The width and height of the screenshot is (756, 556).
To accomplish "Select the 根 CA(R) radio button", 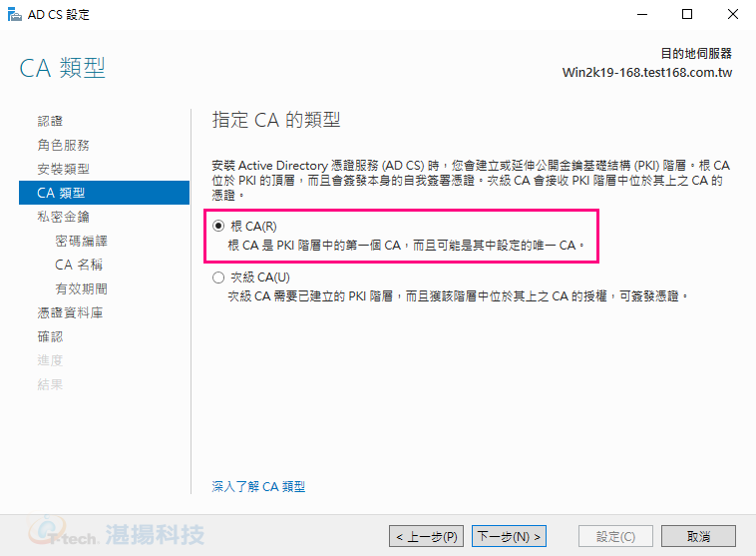I will click(218, 226).
